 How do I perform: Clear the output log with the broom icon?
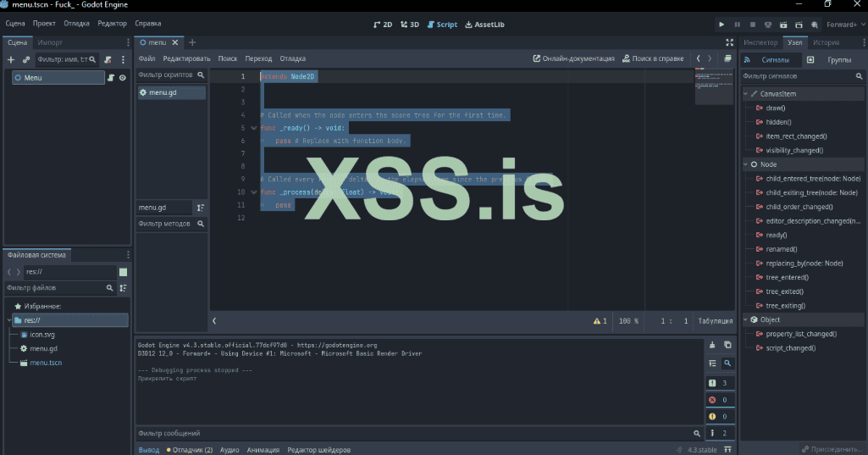712,345
